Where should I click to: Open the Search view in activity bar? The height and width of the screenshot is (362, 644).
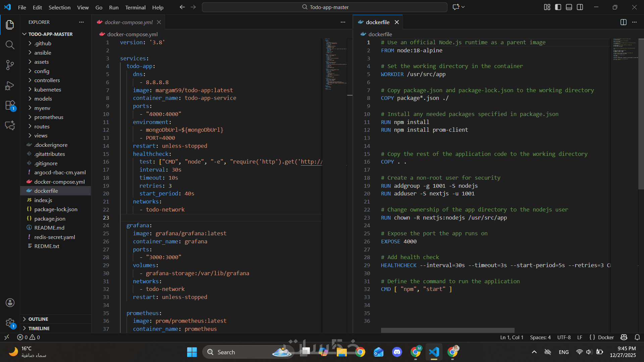(x=10, y=45)
